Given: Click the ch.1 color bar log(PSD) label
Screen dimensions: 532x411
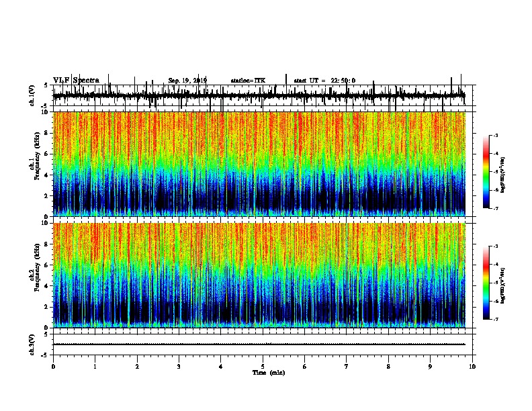Looking at the screenshot, I should tap(502, 175).
